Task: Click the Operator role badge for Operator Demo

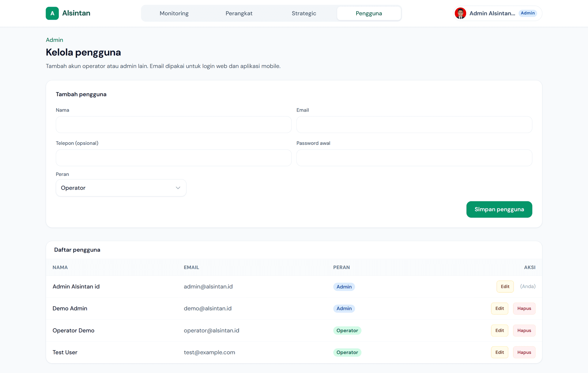Action: tap(347, 330)
